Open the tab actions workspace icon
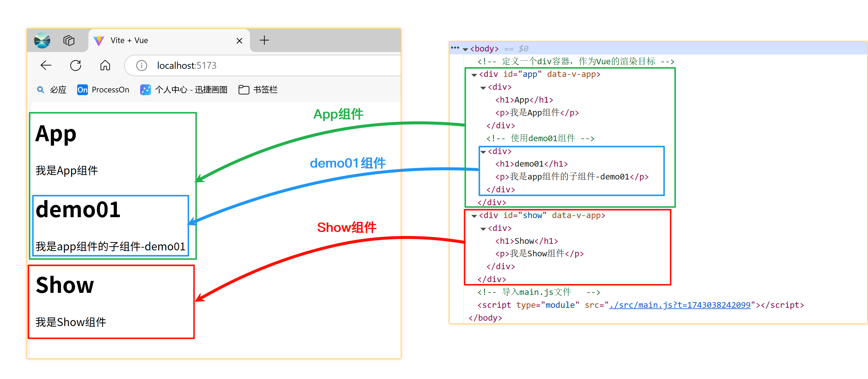This screenshot has height=379, width=868. (69, 41)
